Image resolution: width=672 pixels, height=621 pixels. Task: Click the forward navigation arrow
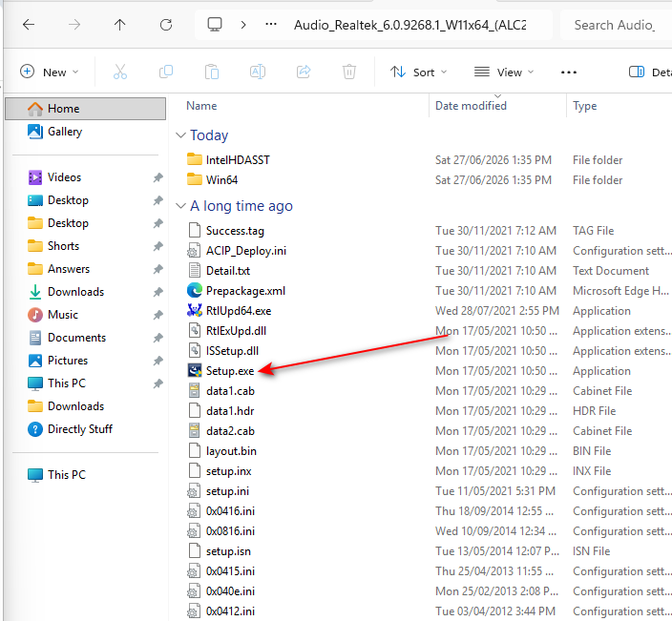(74, 25)
